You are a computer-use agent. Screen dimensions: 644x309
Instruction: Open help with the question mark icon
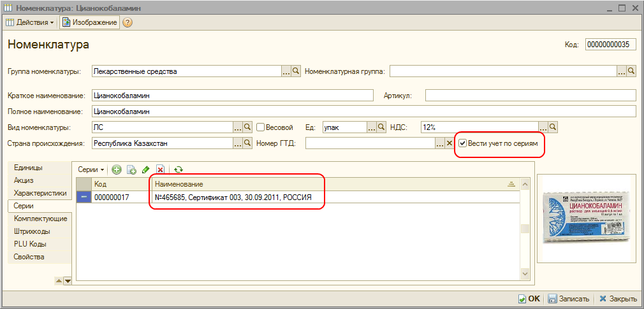[128, 23]
